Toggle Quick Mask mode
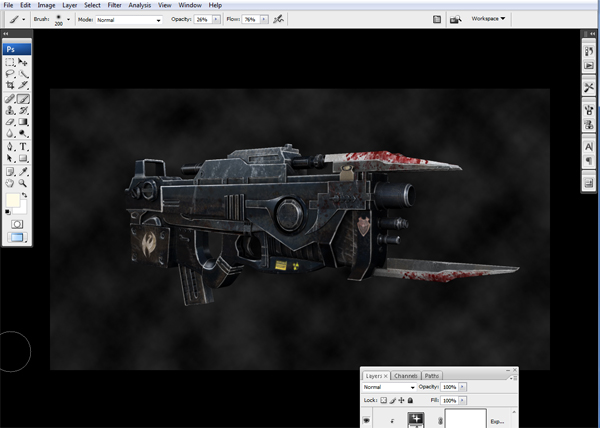 point(17,224)
